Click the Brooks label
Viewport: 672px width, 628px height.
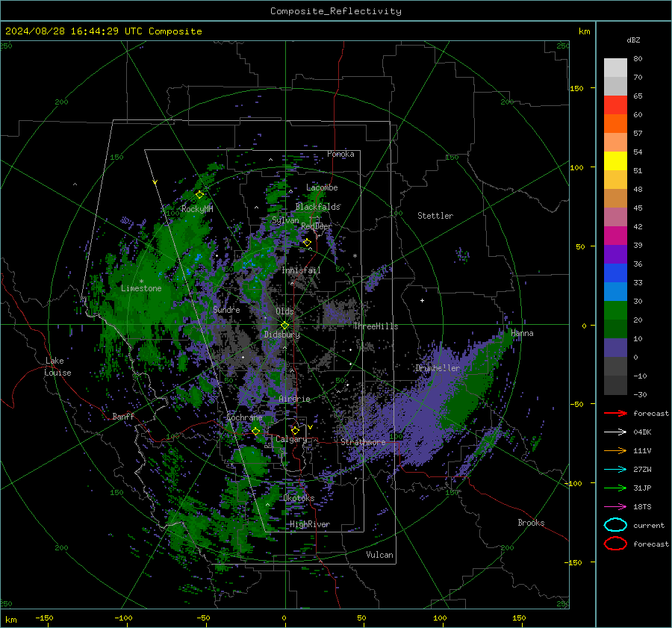pyautogui.click(x=531, y=523)
